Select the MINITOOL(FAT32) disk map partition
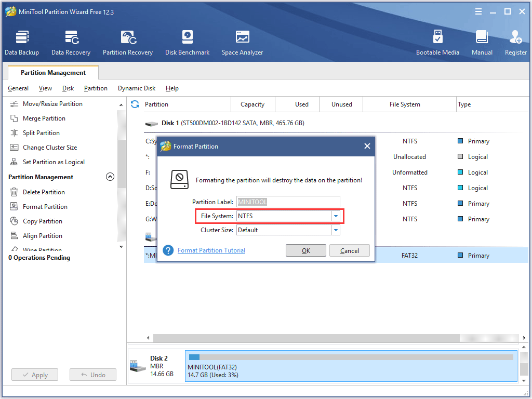532x399 pixels. click(x=351, y=366)
